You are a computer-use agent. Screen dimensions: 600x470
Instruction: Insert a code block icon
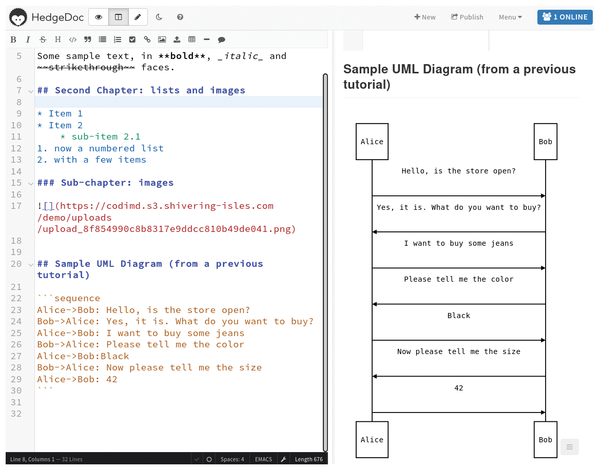point(73,39)
